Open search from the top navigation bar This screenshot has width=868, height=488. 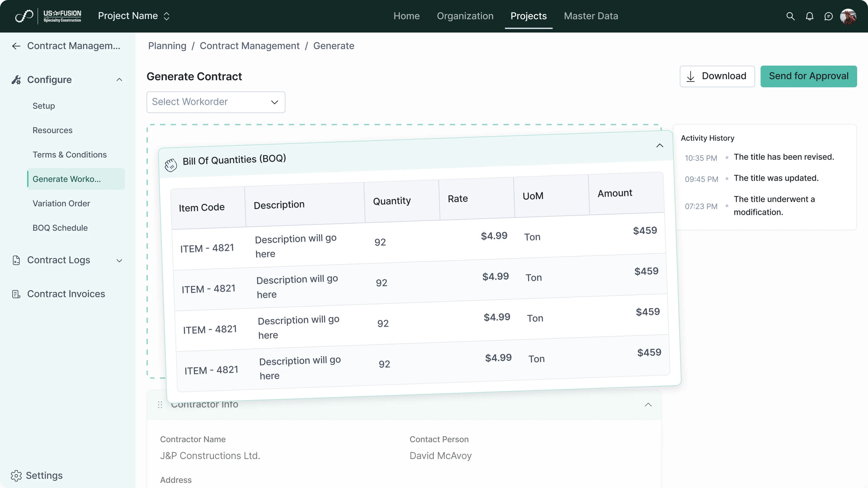790,16
